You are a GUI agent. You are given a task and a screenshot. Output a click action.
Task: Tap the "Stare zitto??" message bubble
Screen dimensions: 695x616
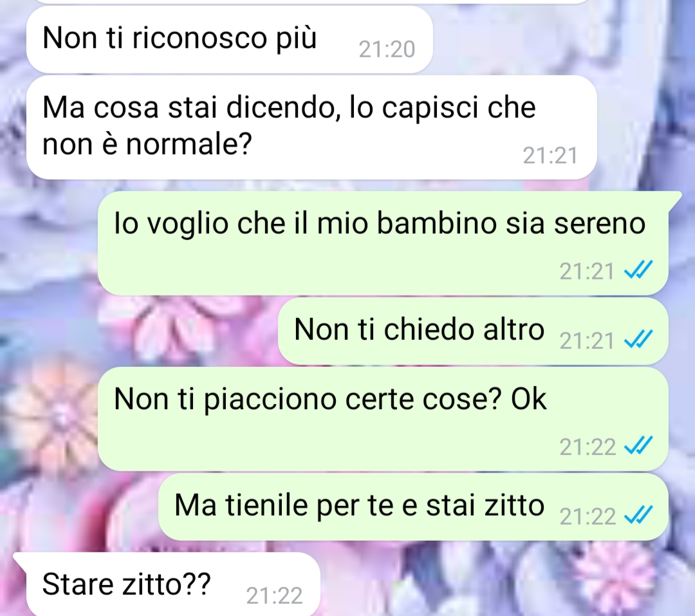pos(167,584)
